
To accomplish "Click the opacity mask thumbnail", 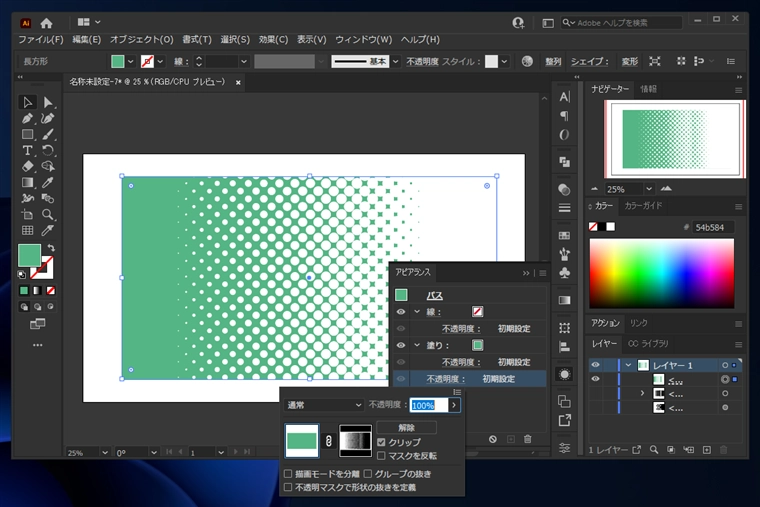I will [355, 441].
